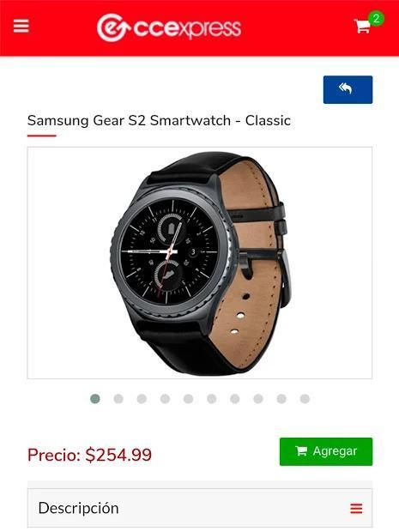This screenshot has height=532, width=399.
Task: Select the eighth carousel dot
Action: 258,399
